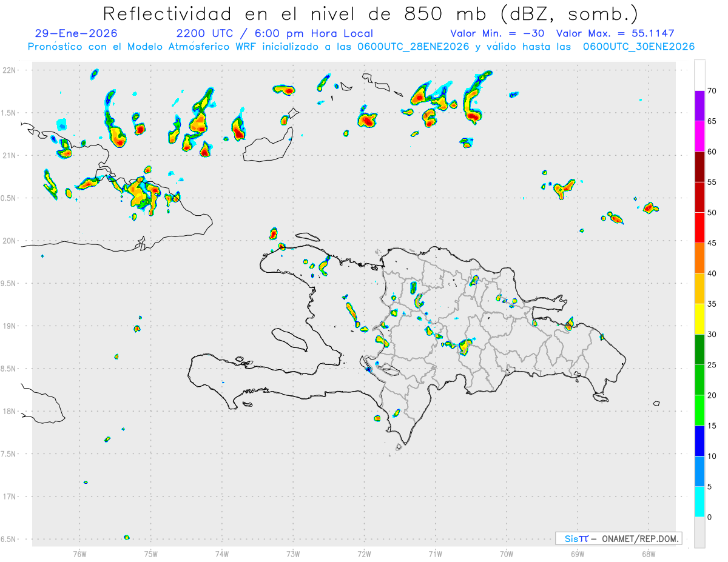Click the orange 40–45 dBZ colorbar segment

coord(699,258)
